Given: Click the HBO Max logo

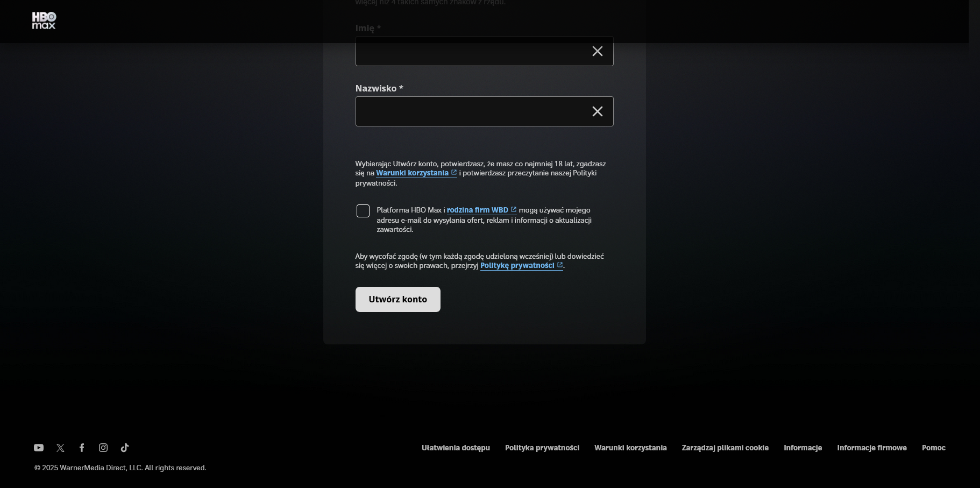Looking at the screenshot, I should tap(44, 20).
